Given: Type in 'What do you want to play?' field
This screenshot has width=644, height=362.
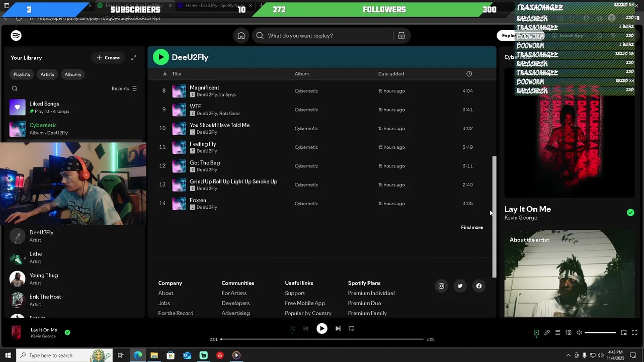Looking at the screenshot, I should [330, 36].
